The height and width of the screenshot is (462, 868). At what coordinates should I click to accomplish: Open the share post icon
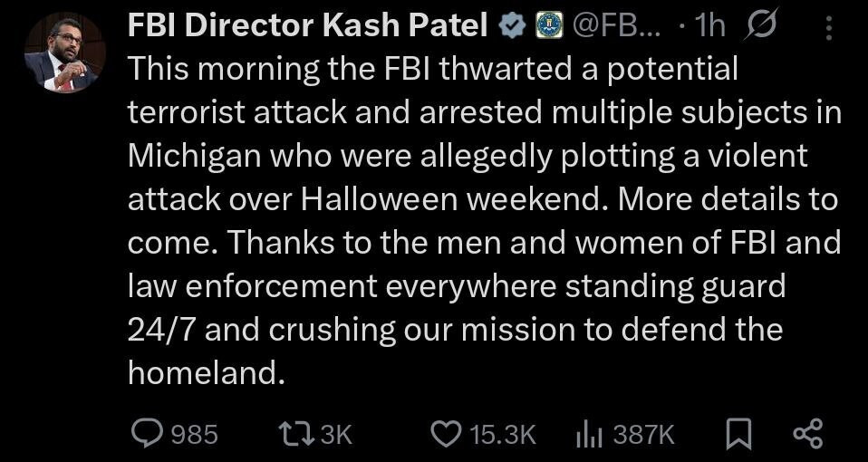pyautogui.click(x=807, y=434)
